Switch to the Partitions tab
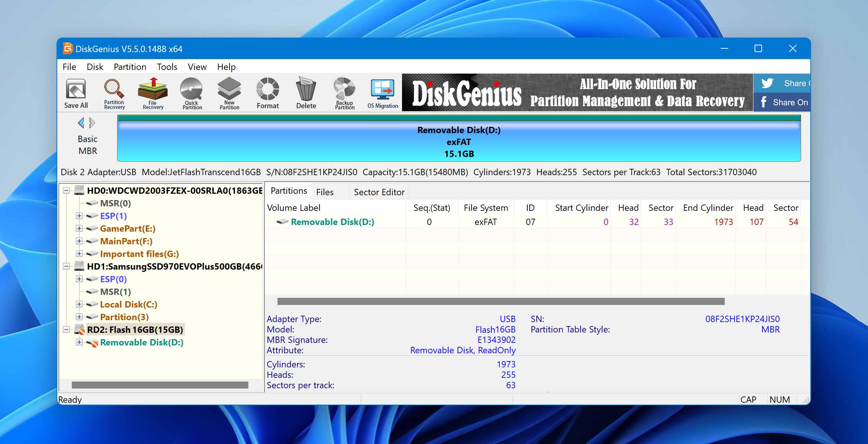The height and width of the screenshot is (444, 868). (x=289, y=191)
